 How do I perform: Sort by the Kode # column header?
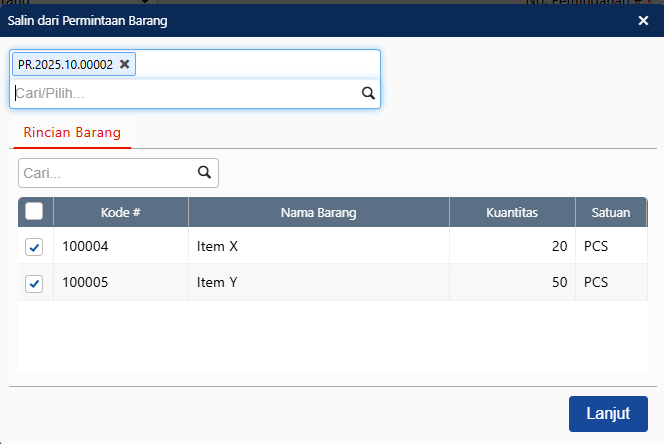tap(120, 212)
